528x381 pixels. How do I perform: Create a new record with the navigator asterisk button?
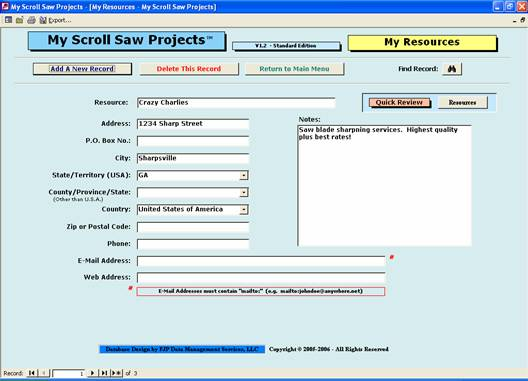coord(116,373)
